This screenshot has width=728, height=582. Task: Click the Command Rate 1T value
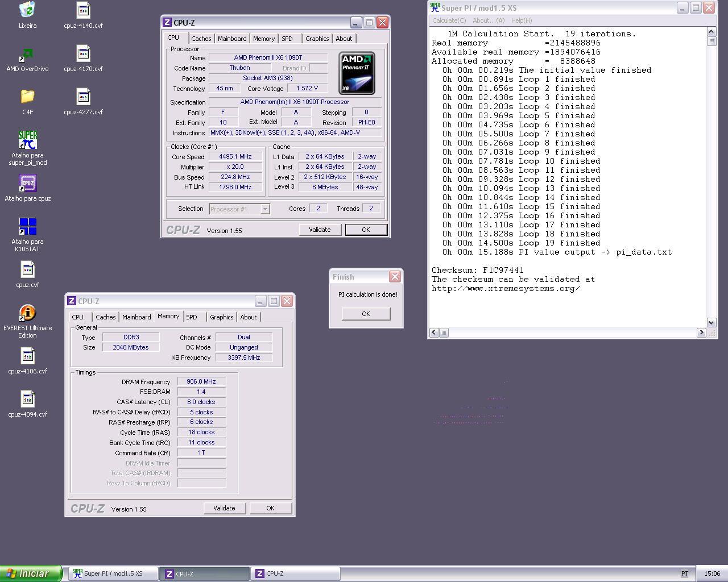click(201, 452)
